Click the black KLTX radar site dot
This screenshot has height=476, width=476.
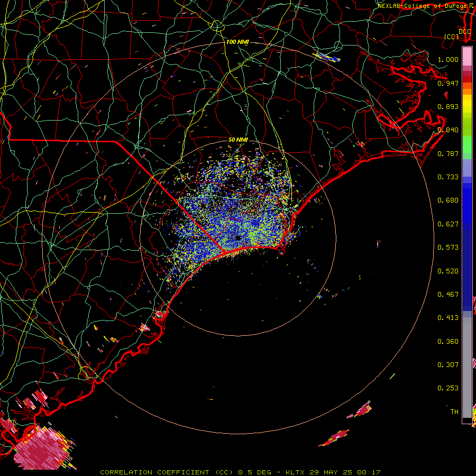point(238,238)
